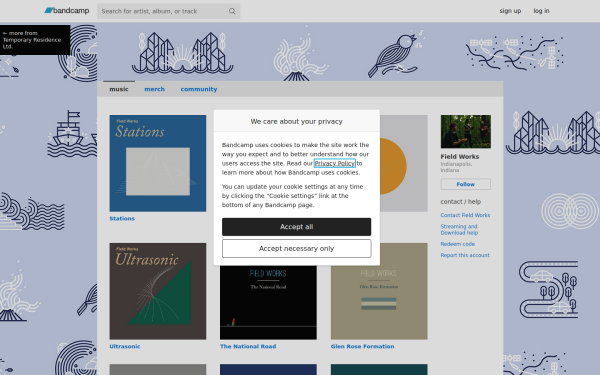600x375 pixels.
Task: Click the Redeem code link
Action: (458, 244)
